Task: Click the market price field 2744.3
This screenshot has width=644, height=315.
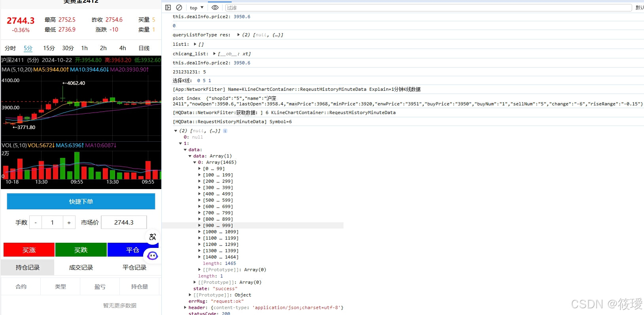Action: 124,222
